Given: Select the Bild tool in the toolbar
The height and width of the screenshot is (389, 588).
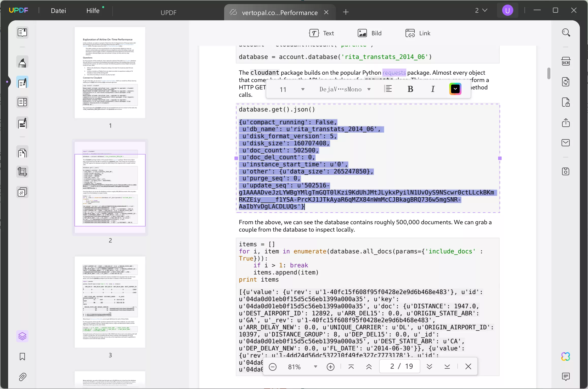Looking at the screenshot, I should coord(370,33).
